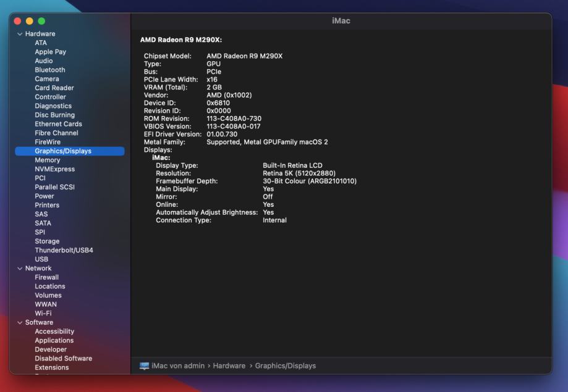
Task: Open Wi-Fi network details
Action: [43, 314]
